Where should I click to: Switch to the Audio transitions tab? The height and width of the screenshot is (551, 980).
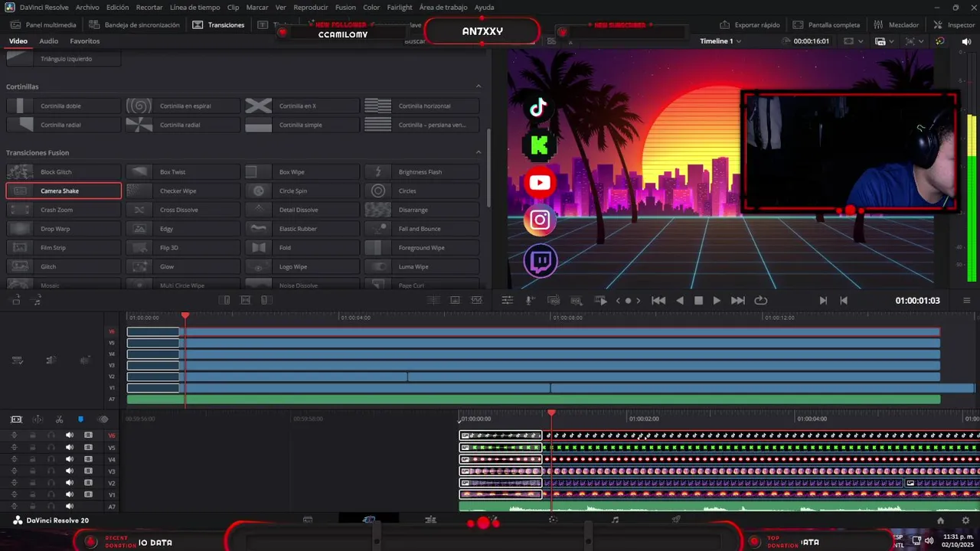tap(48, 41)
